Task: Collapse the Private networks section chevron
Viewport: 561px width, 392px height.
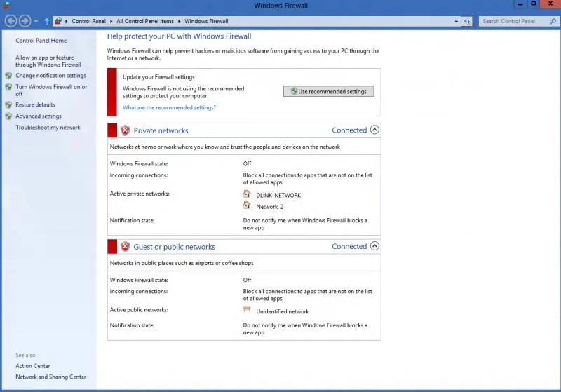Action: click(374, 130)
